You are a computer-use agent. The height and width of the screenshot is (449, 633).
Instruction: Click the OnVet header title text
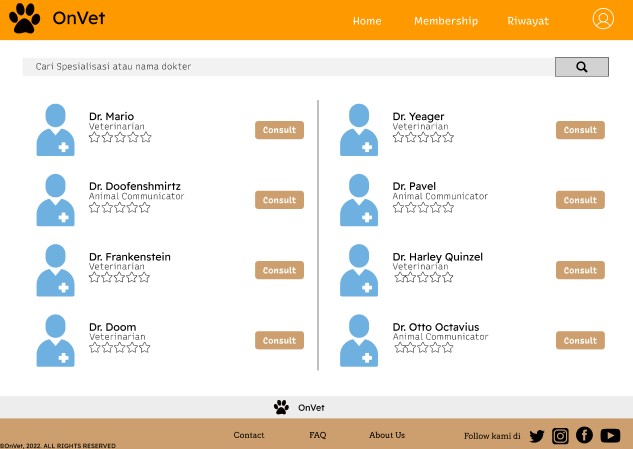pos(79,18)
